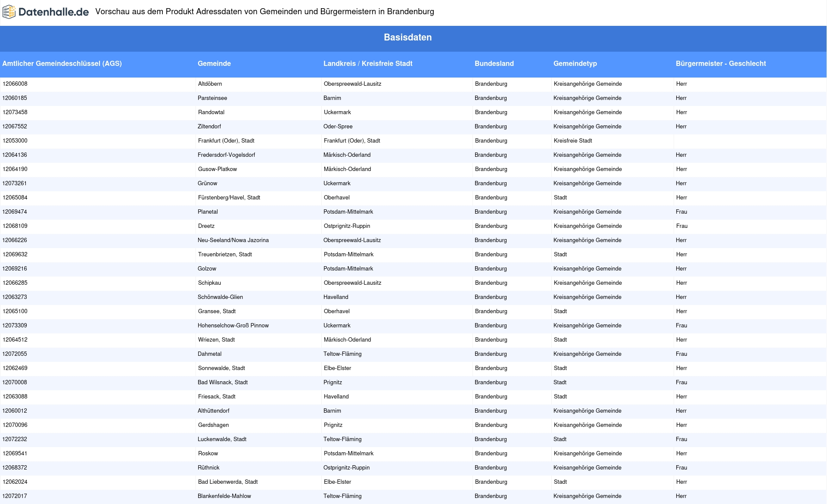
Task: Select AGS number 12069474
Action: [15, 212]
